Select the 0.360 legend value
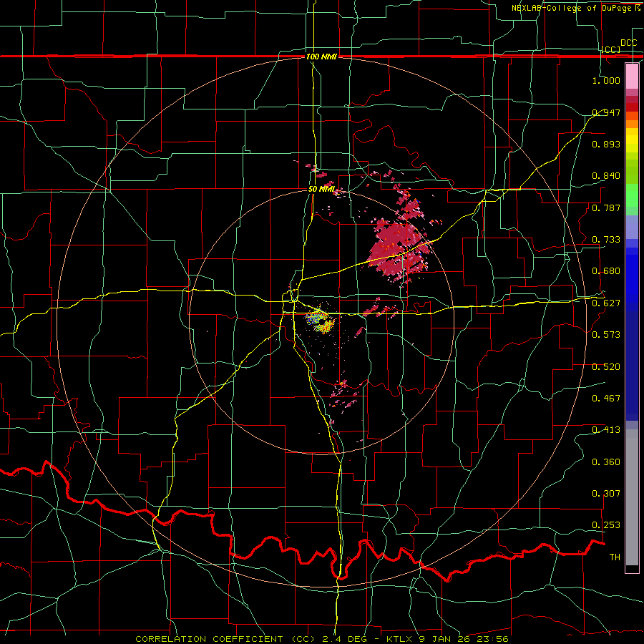Image resolution: width=644 pixels, height=644 pixels. 606,462
